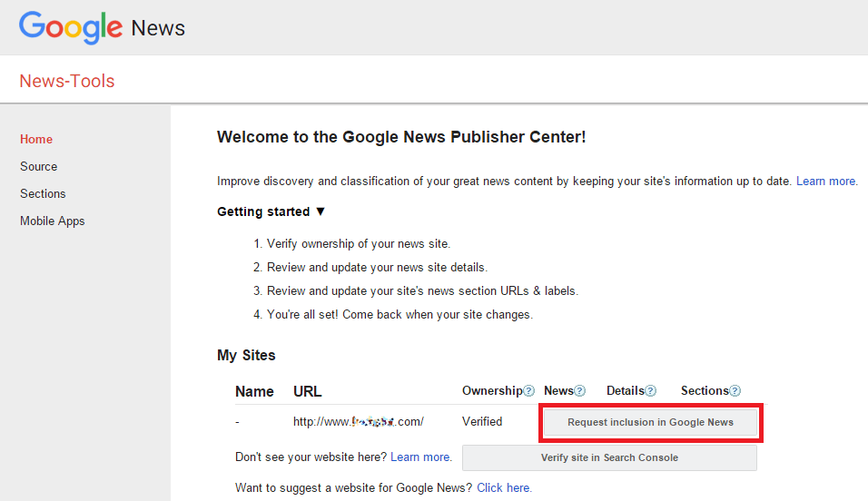This screenshot has height=501, width=868.
Task: Click Verify site in Search Console button
Action: [x=609, y=457]
